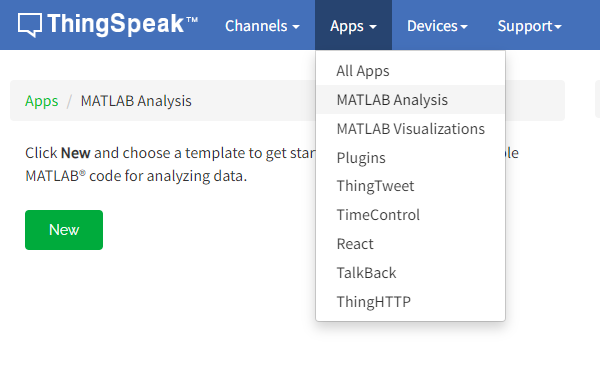This screenshot has height=380, width=600.
Task: Collapse the Apps dropdown menu
Action: [x=353, y=26]
